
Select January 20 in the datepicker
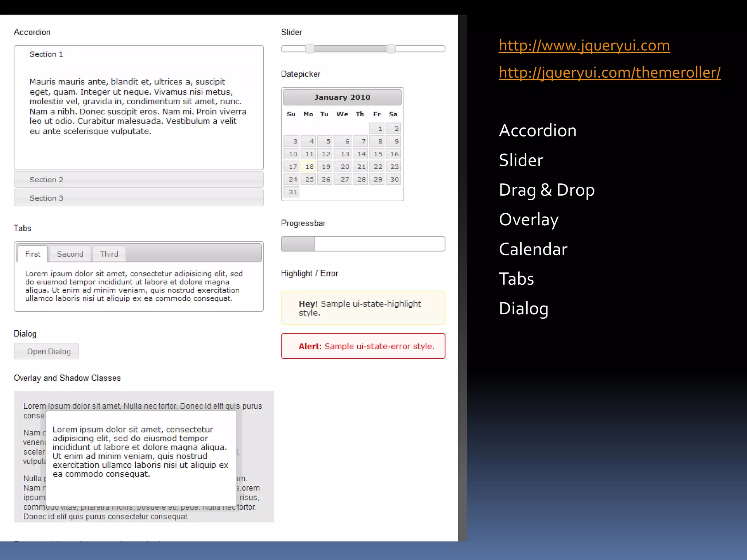click(342, 167)
